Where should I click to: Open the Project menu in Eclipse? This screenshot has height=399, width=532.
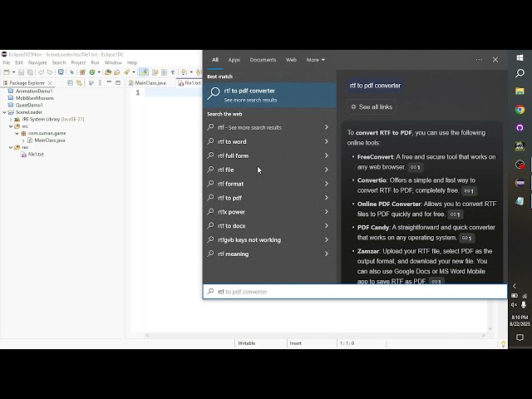point(78,63)
